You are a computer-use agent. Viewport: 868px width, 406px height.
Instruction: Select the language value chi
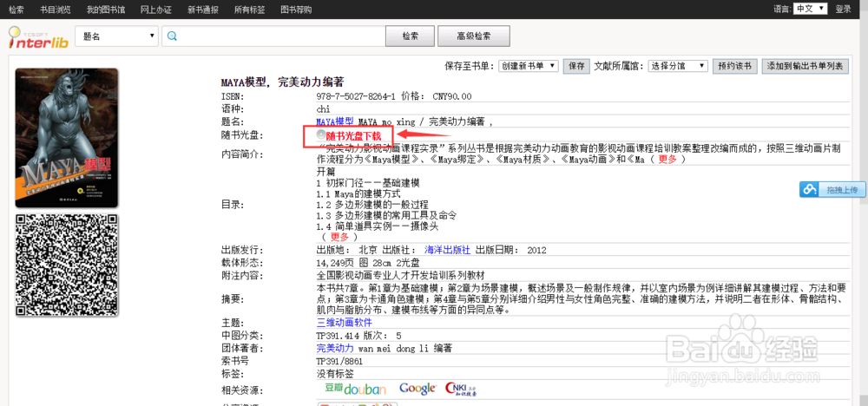tap(323, 109)
